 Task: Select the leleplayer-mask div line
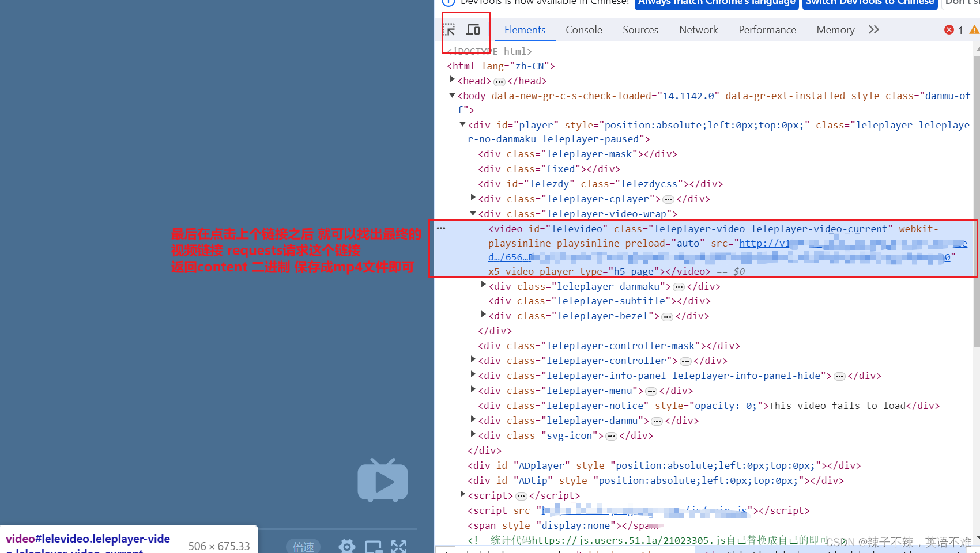(x=578, y=154)
